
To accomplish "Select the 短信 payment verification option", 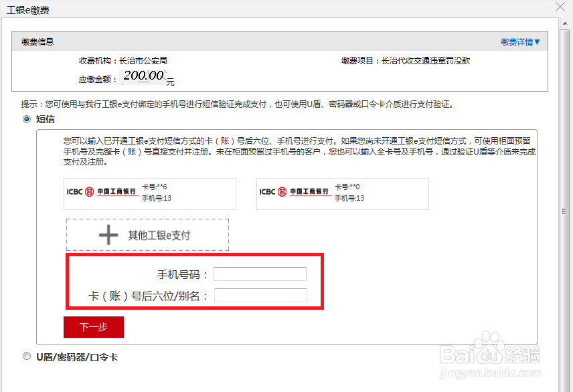I will coord(25,119).
